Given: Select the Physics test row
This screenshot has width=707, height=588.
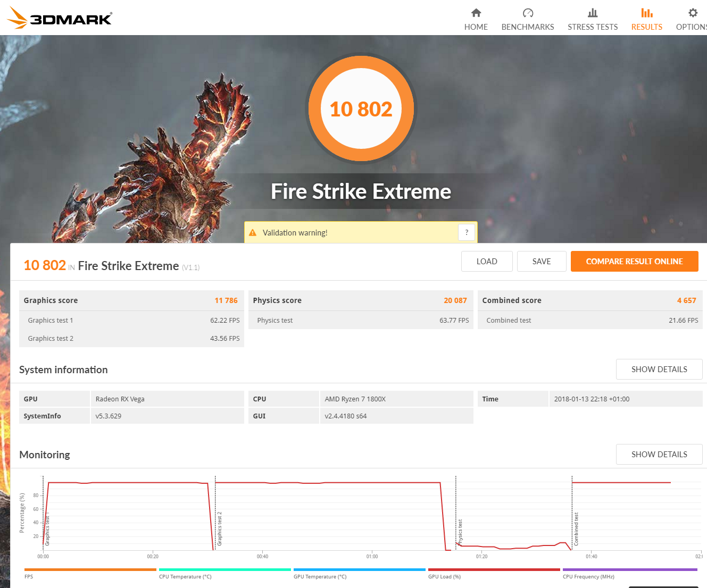Looking at the screenshot, I should tap(361, 320).
